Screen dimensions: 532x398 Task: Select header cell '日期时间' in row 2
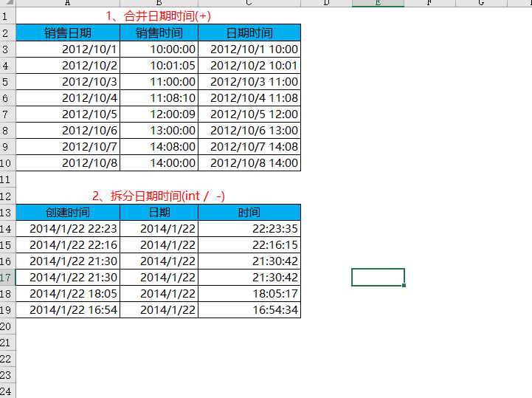pyautogui.click(x=249, y=33)
